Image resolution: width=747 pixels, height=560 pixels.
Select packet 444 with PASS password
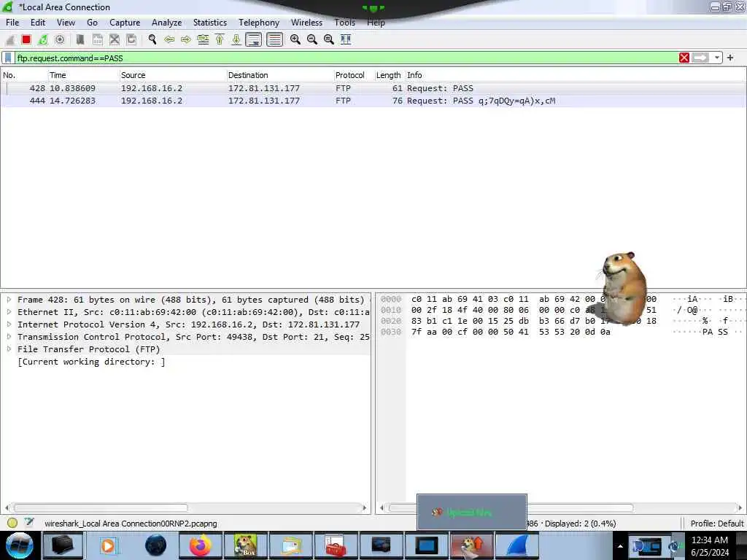(x=373, y=101)
